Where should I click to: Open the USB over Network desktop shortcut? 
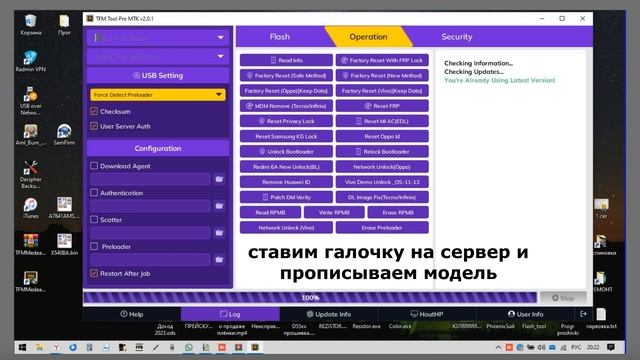31,100
